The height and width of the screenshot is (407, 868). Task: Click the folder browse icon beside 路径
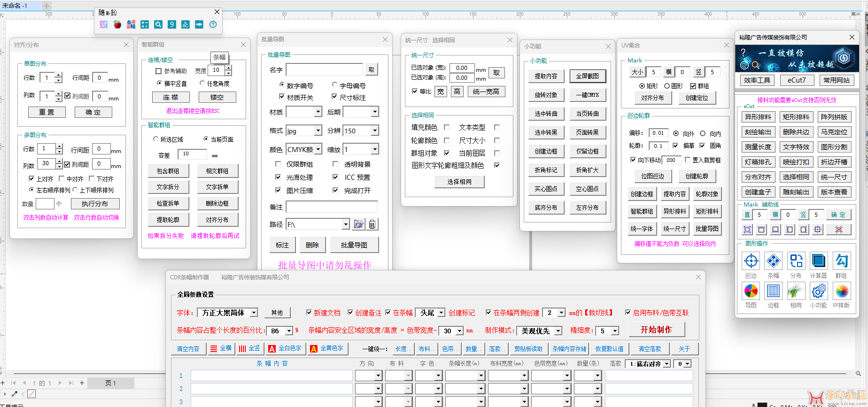pyautogui.click(x=358, y=224)
